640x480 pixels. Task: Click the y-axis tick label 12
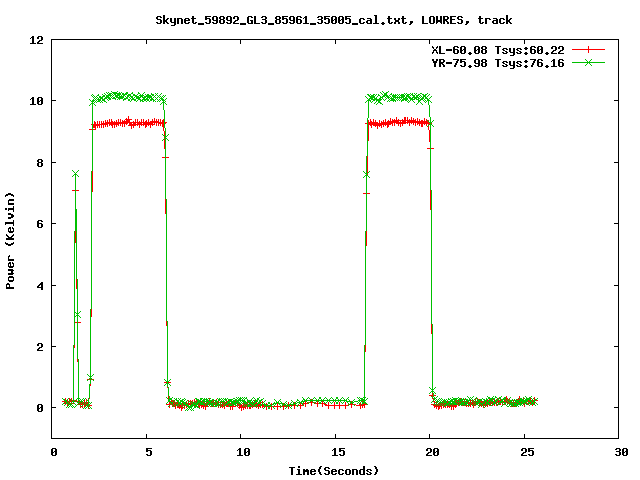click(x=36, y=40)
